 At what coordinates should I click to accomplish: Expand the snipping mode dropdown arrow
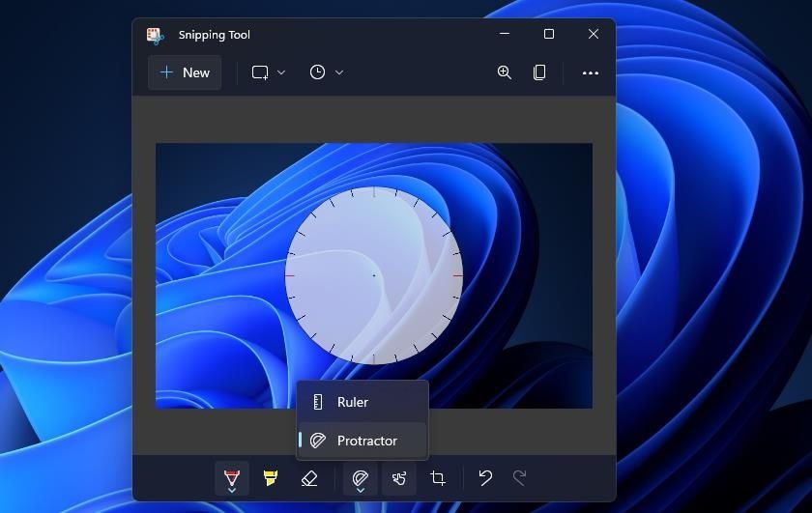coord(281,72)
